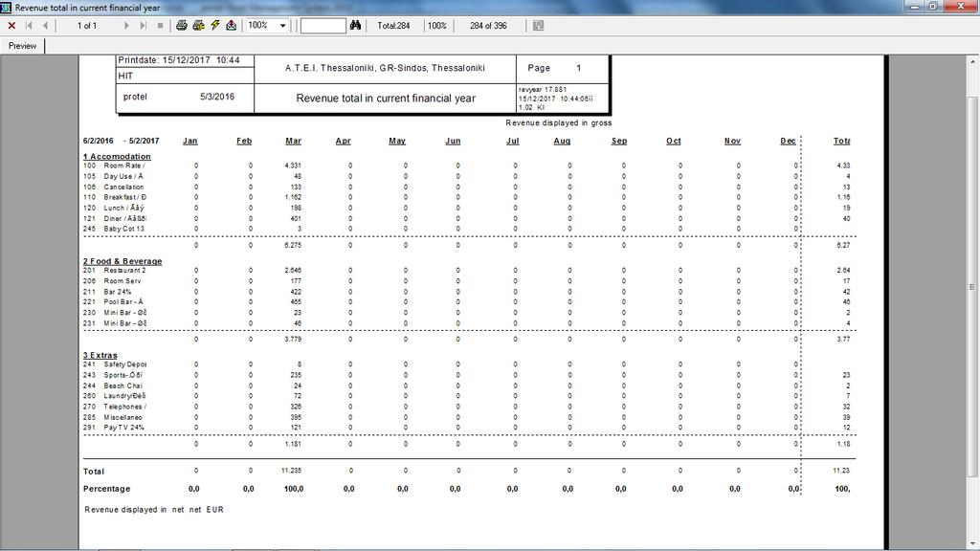Image resolution: width=980 pixels, height=551 pixels.
Task: Open printer setup icon
Action: click(x=198, y=26)
